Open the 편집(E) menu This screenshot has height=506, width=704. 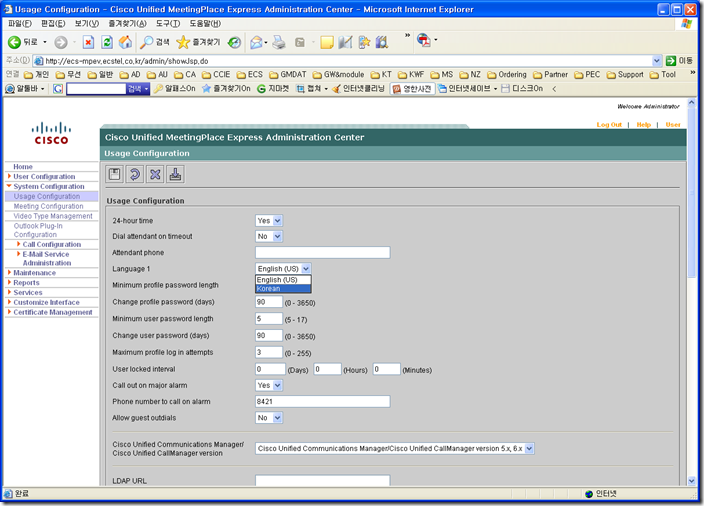click(53, 23)
